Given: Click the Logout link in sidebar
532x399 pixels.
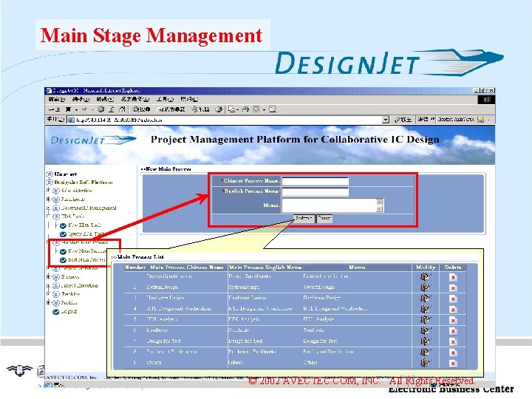Looking at the screenshot, I should 69,312.
